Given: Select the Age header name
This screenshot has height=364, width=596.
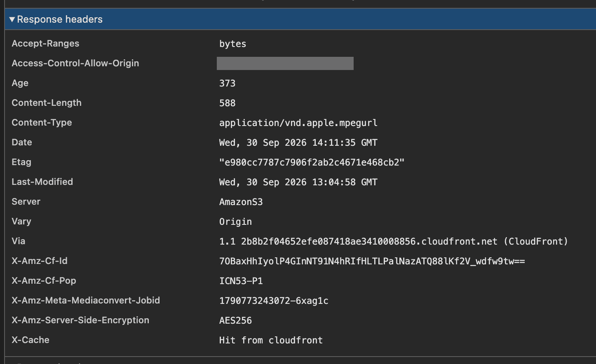Looking at the screenshot, I should point(20,83).
